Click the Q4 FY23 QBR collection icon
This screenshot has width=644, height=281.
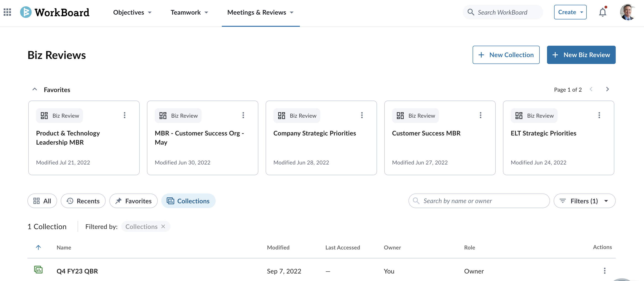[38, 270]
